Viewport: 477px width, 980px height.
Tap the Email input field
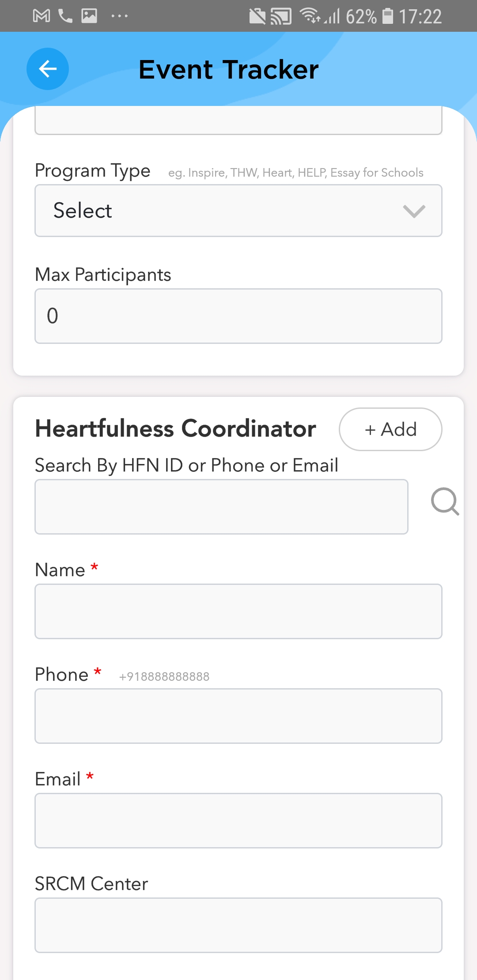click(238, 821)
